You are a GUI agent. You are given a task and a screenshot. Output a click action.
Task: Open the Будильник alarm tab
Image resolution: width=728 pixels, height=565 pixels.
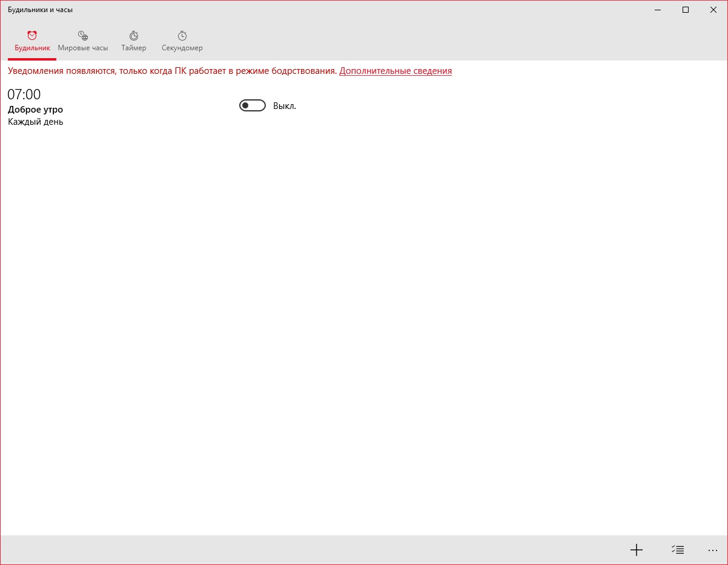click(x=32, y=41)
